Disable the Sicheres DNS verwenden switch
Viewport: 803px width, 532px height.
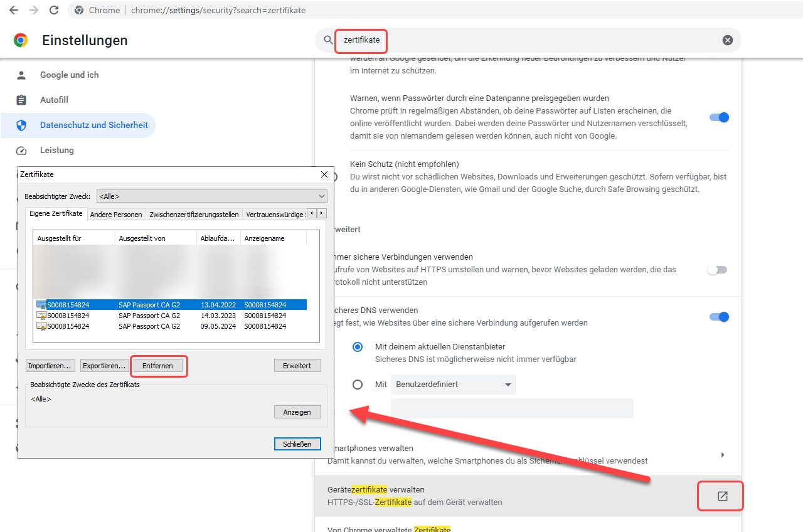(x=719, y=317)
